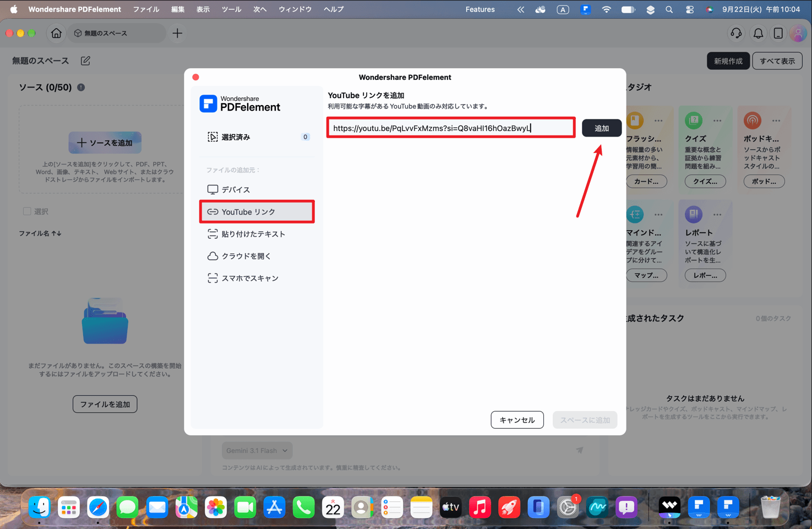The image size is (812, 529).
Task: Click the home icon in the toolbar
Action: tap(56, 33)
